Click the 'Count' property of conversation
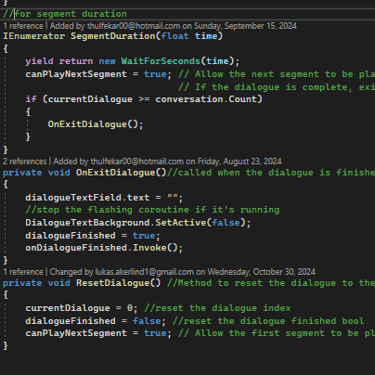The width and height of the screenshot is (375, 375). coord(242,99)
